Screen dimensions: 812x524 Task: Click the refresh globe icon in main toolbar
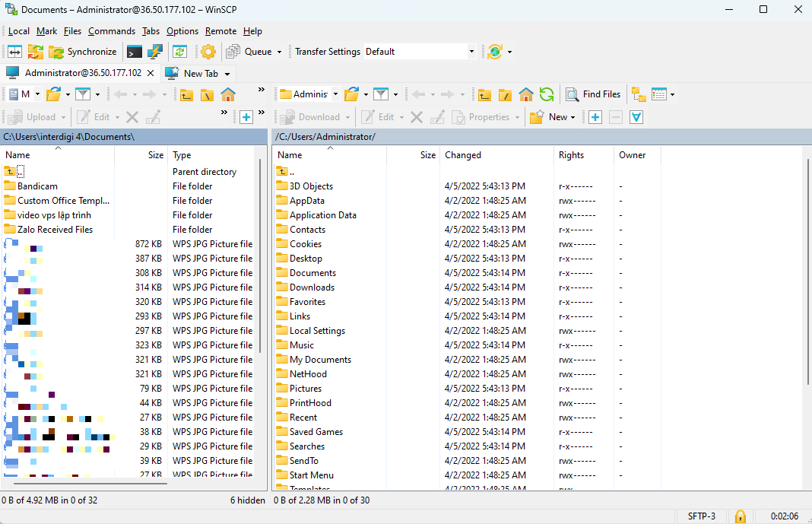(x=494, y=52)
